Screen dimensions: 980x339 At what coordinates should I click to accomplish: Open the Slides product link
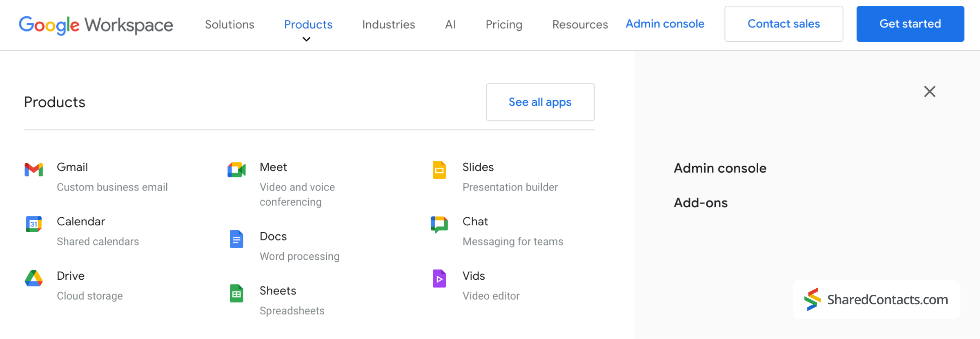click(x=478, y=167)
